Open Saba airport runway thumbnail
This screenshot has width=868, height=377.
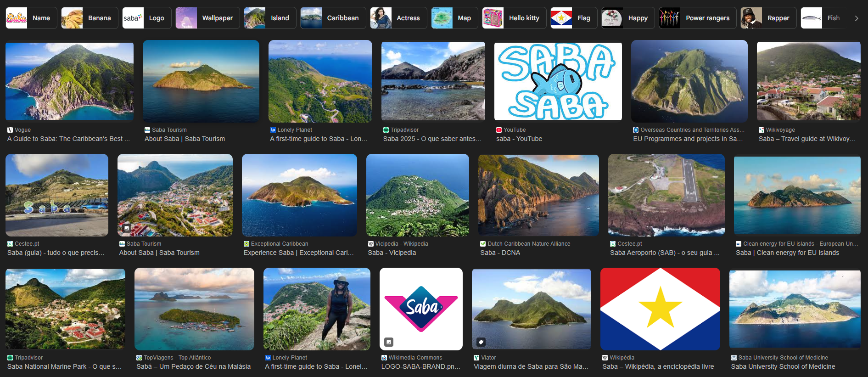(x=666, y=195)
